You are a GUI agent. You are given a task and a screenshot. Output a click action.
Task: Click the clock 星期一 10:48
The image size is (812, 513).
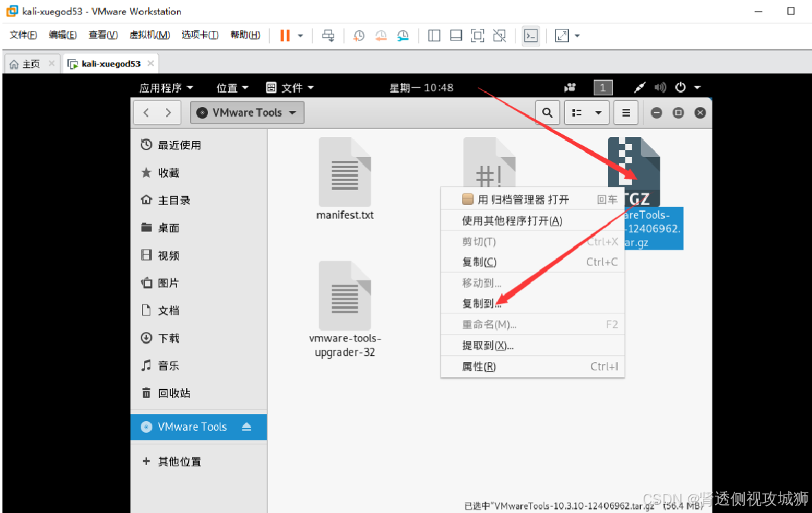pos(421,88)
